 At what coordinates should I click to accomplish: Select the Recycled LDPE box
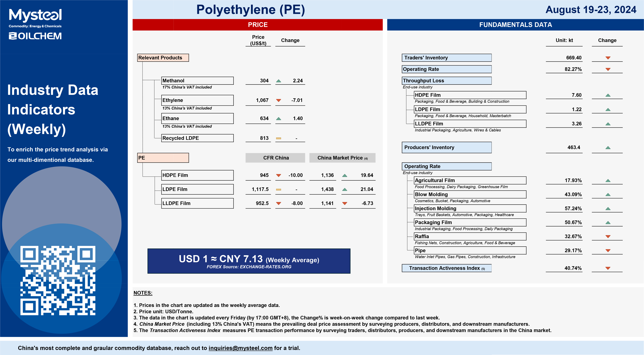point(198,138)
